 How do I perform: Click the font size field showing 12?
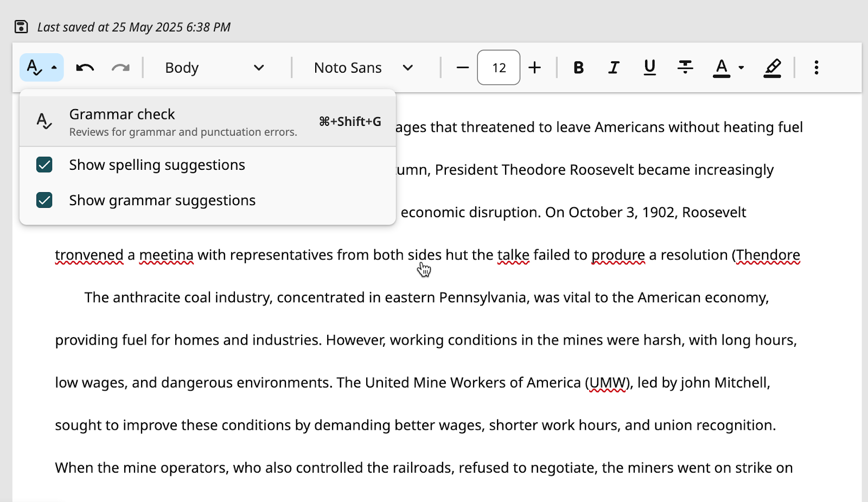pyautogui.click(x=499, y=68)
